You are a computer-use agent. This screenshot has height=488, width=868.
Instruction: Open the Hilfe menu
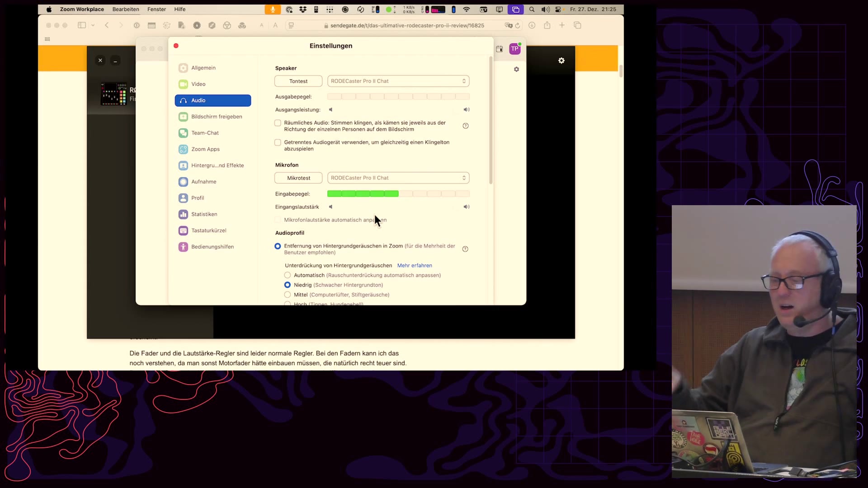pyautogui.click(x=180, y=9)
